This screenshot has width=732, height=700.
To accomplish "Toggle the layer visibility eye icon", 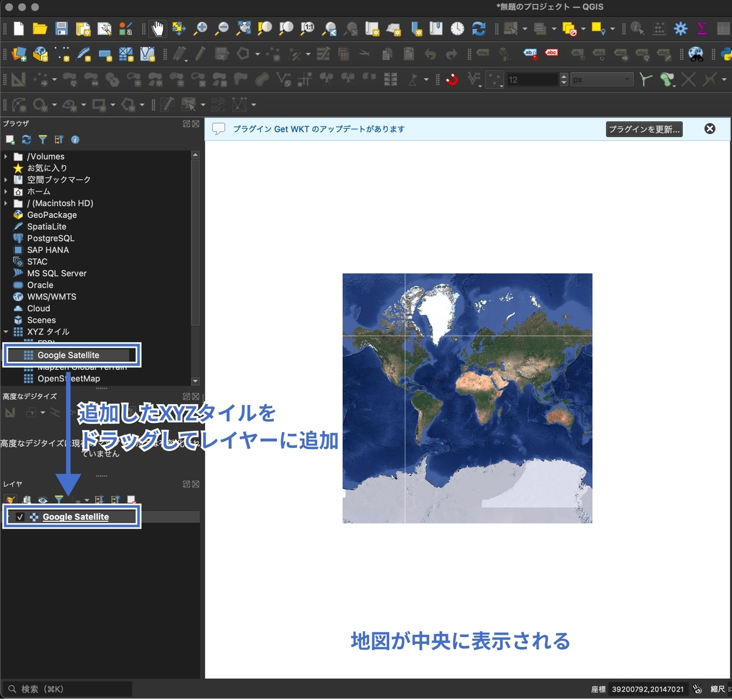I will tap(43, 500).
